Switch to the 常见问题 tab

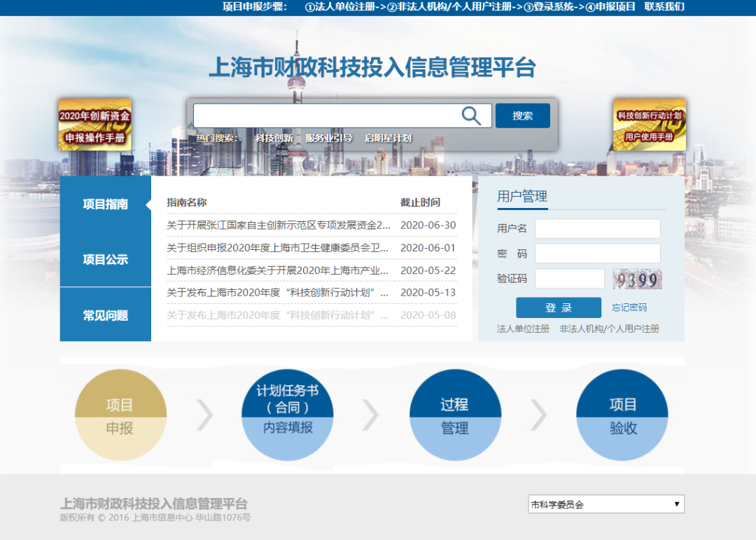[x=106, y=316]
